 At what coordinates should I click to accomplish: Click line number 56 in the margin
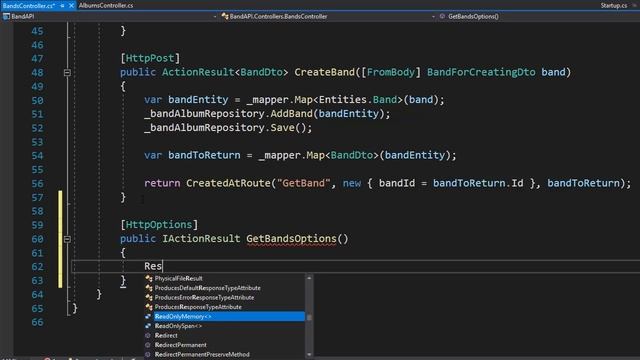(37, 183)
